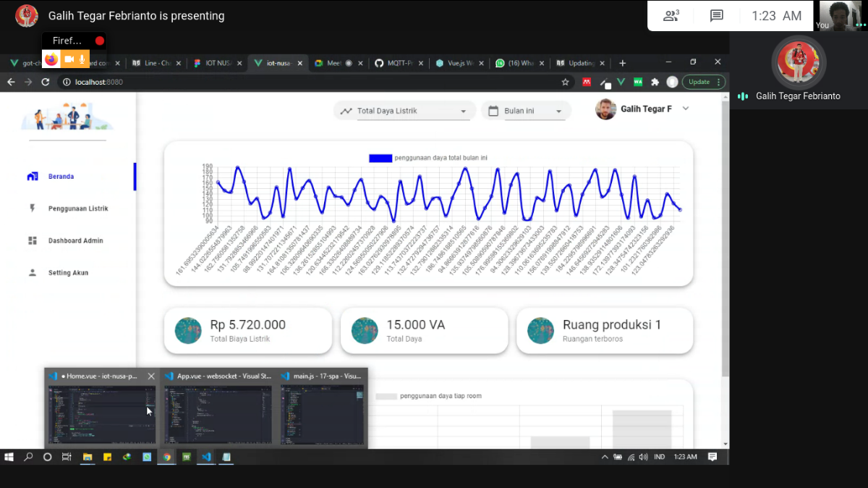
Task: Open the Meet participants list icon
Action: [671, 16]
